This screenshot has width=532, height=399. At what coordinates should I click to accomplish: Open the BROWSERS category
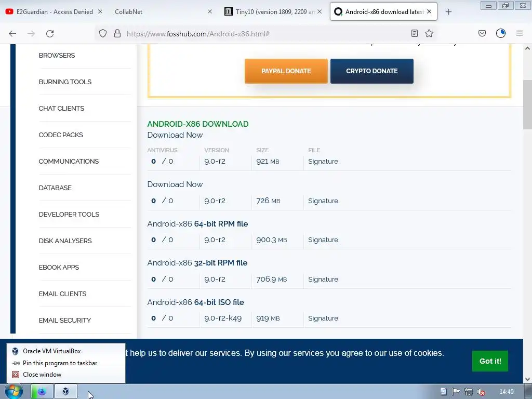(x=57, y=55)
